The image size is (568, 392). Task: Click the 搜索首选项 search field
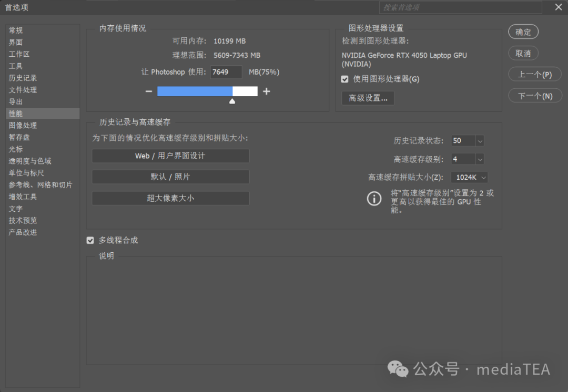460,7
